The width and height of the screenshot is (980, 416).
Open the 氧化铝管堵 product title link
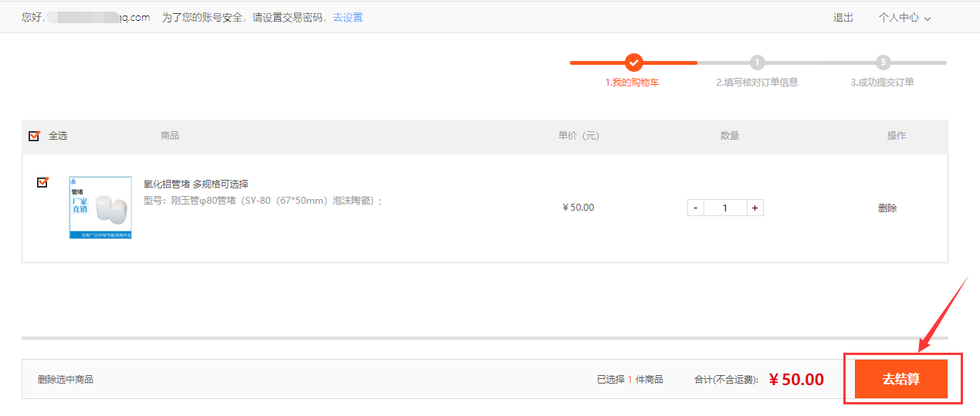click(196, 184)
